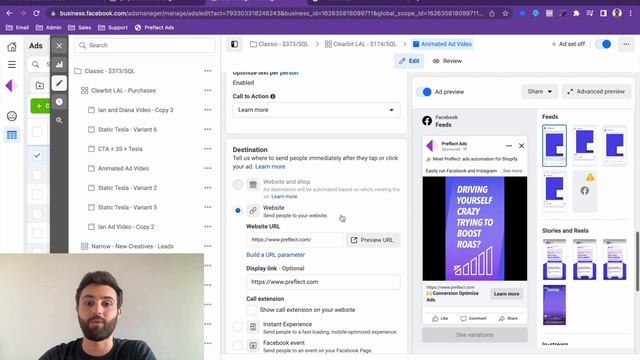
Task: Bookmark this page with the star
Action: tap(505, 13)
